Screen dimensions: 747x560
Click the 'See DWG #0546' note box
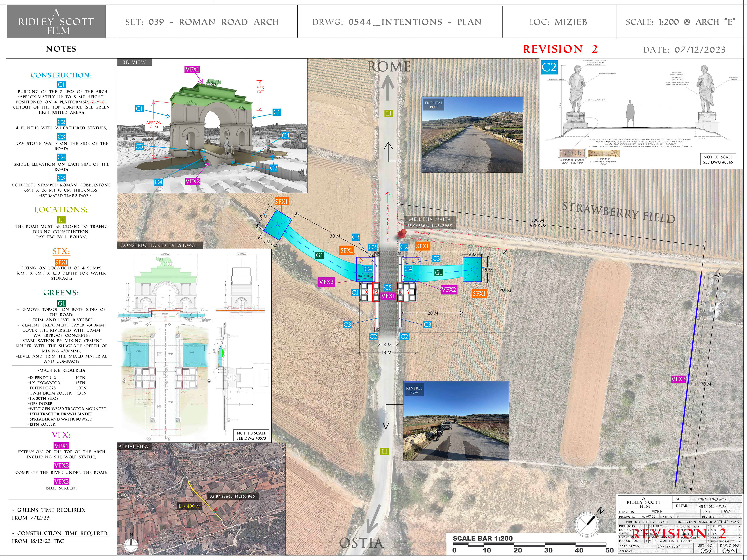pyautogui.click(x=718, y=159)
